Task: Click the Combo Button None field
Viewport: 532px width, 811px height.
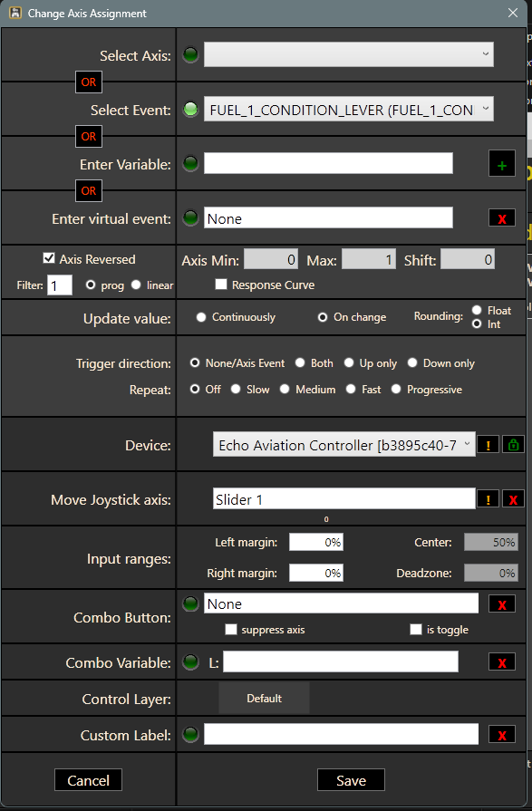Action: coord(341,603)
